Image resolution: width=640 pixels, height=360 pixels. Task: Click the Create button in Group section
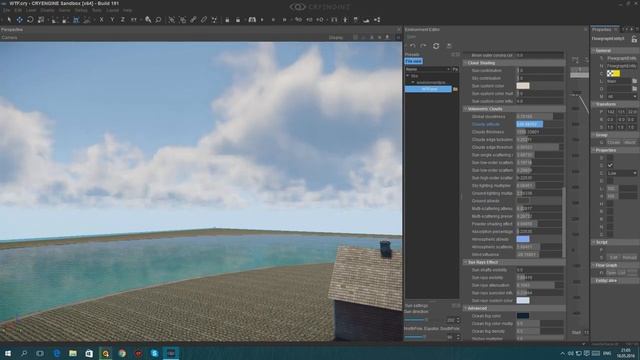point(613,142)
